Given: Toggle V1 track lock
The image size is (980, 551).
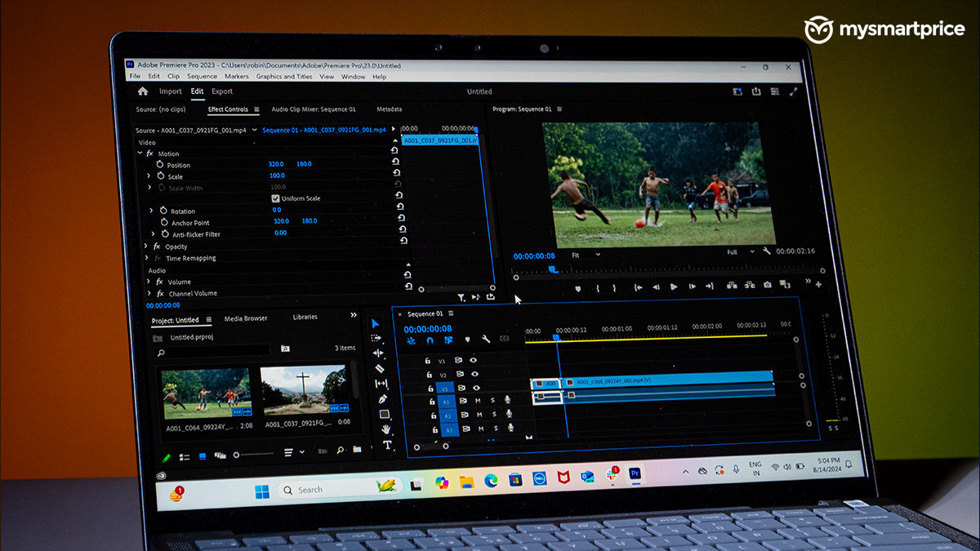Looking at the screenshot, I should click(x=430, y=389).
